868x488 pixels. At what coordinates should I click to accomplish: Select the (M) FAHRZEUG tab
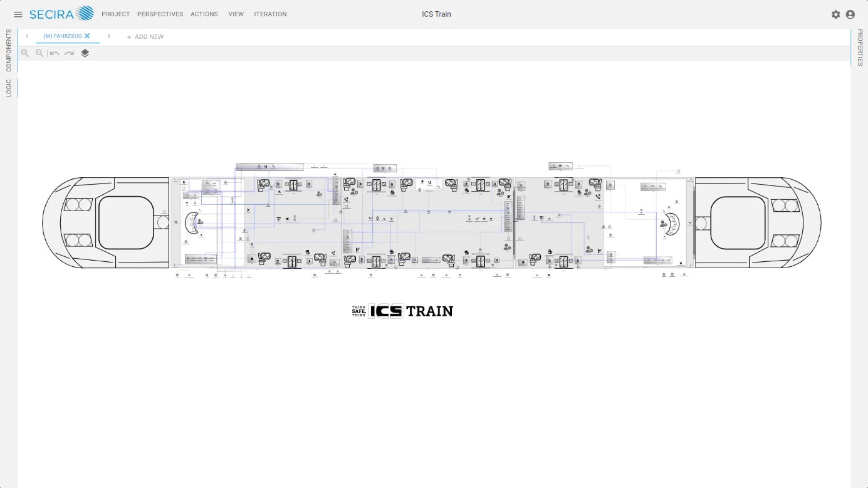pos(63,36)
